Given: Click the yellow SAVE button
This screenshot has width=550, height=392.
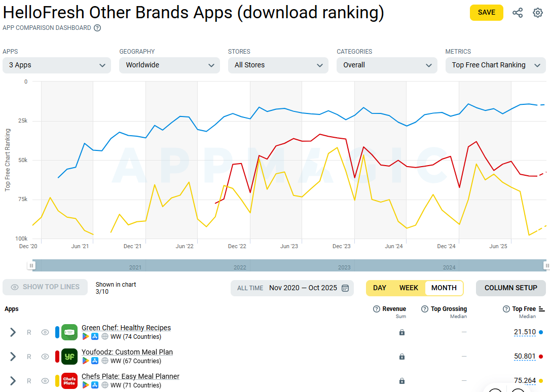Looking at the screenshot, I should [x=486, y=13].
